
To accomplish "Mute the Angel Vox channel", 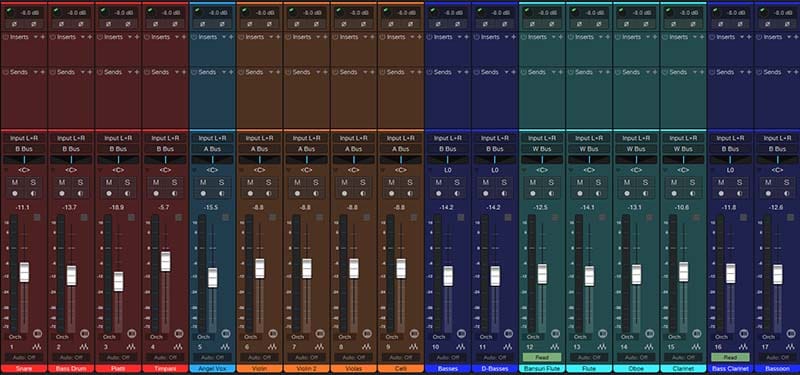I will pyautogui.click(x=203, y=182).
